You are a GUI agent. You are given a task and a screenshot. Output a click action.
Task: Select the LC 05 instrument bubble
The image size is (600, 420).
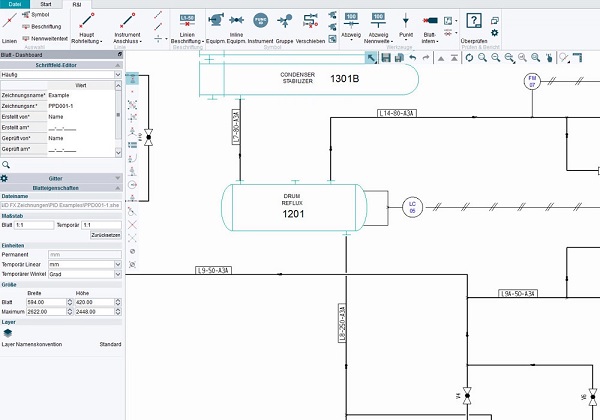pyautogui.click(x=412, y=207)
